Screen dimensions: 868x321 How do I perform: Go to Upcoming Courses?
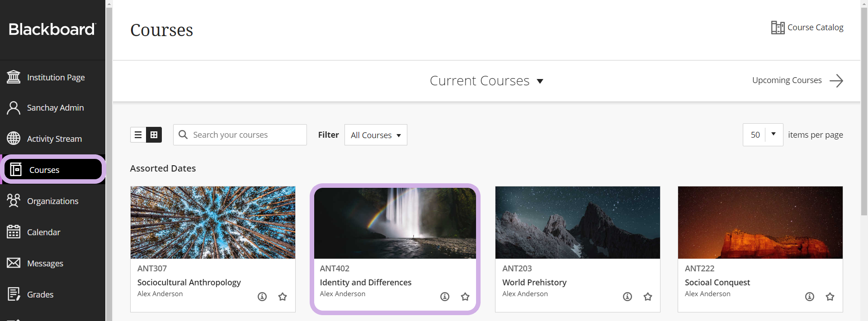(797, 80)
